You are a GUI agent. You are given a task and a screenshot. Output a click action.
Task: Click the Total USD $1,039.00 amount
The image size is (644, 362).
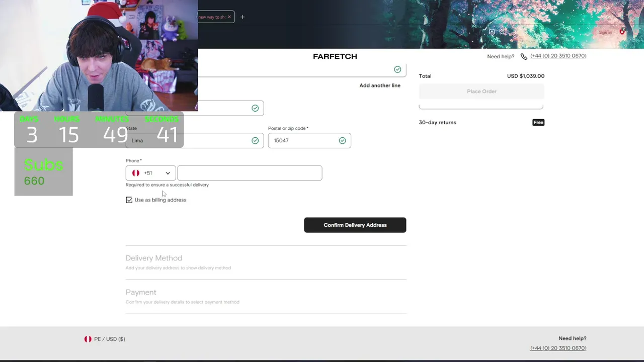[x=526, y=76]
